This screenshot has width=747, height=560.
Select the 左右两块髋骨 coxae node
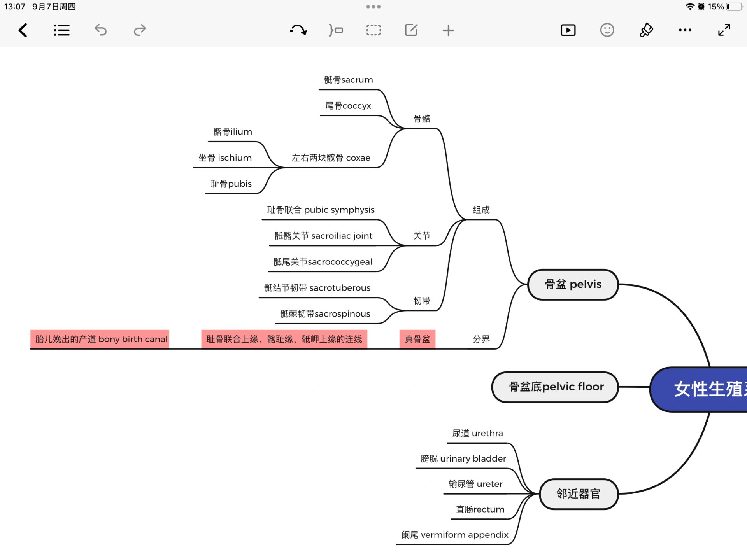(331, 158)
